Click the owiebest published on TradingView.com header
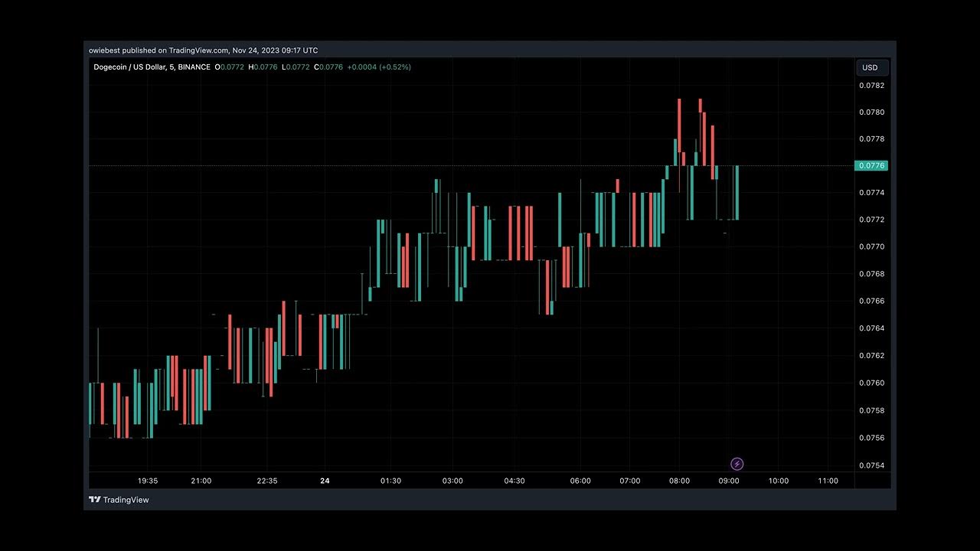Viewport: 980px width, 551px height. coord(203,51)
